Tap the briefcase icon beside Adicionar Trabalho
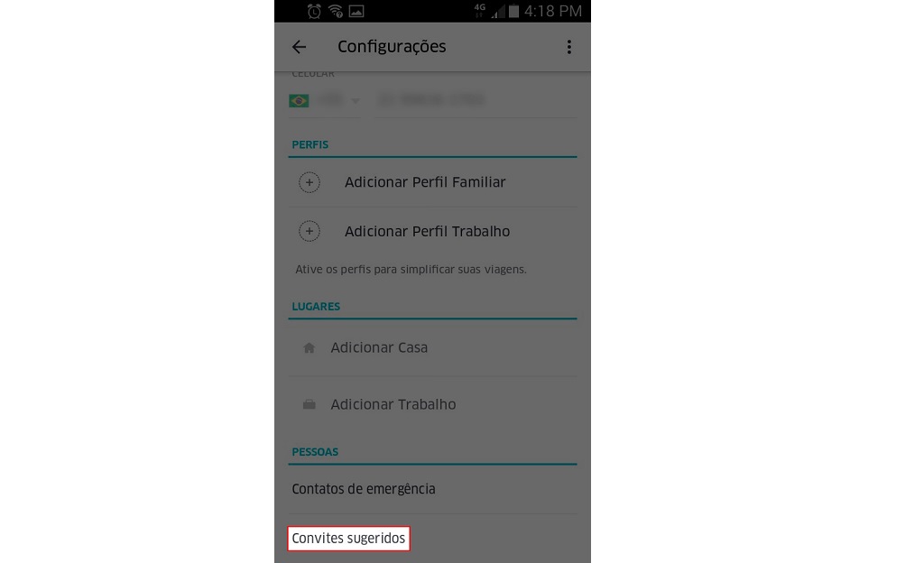Image resolution: width=924 pixels, height=563 pixels. (309, 404)
